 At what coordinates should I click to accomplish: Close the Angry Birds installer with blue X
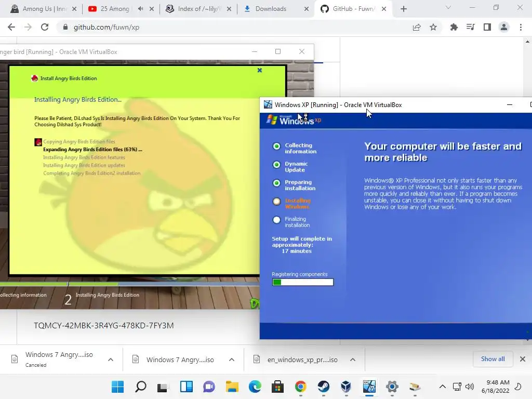pyautogui.click(x=260, y=70)
